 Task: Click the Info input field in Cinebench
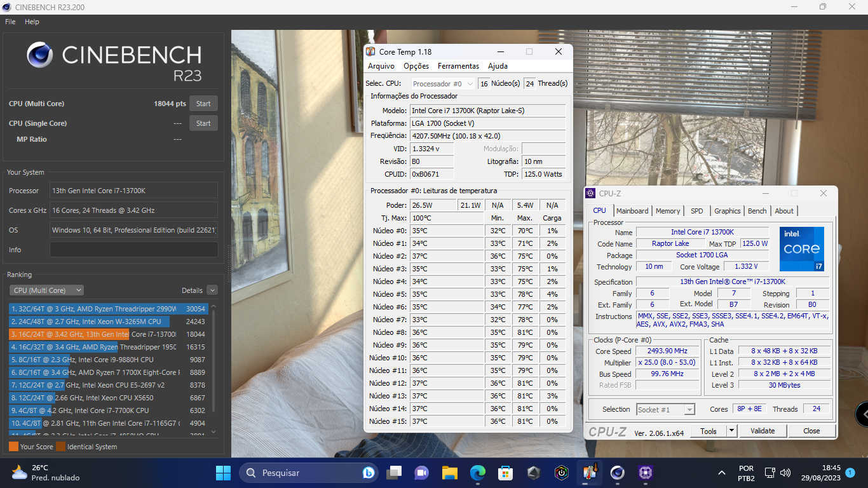pyautogui.click(x=133, y=250)
